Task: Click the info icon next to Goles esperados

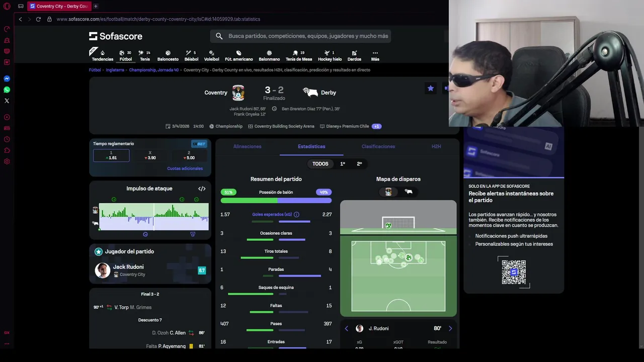Action: (296, 214)
